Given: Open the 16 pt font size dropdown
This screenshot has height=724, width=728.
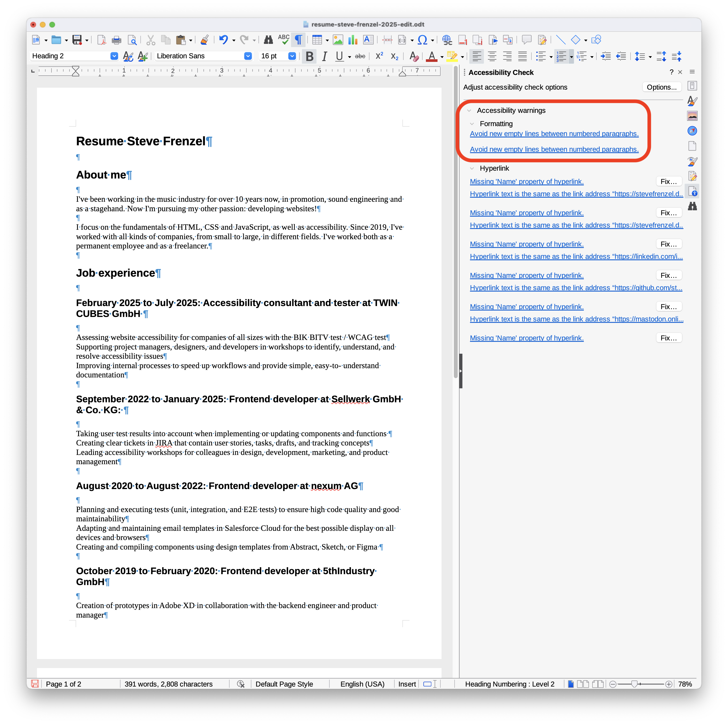Looking at the screenshot, I should pyautogui.click(x=292, y=56).
